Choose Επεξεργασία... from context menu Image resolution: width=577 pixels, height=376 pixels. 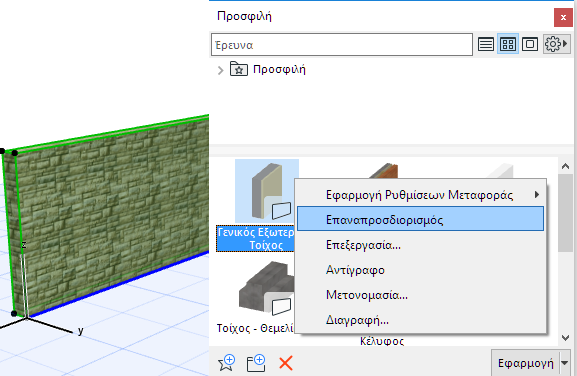421,245
